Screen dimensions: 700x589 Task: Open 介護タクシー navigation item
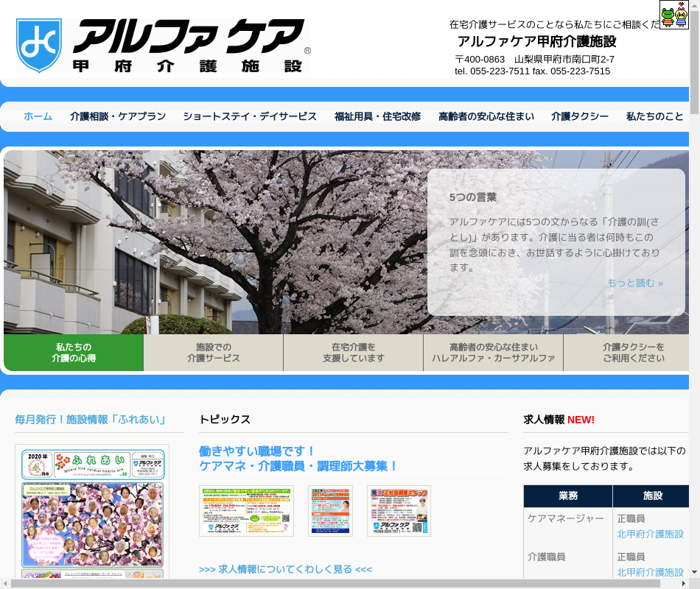[580, 116]
